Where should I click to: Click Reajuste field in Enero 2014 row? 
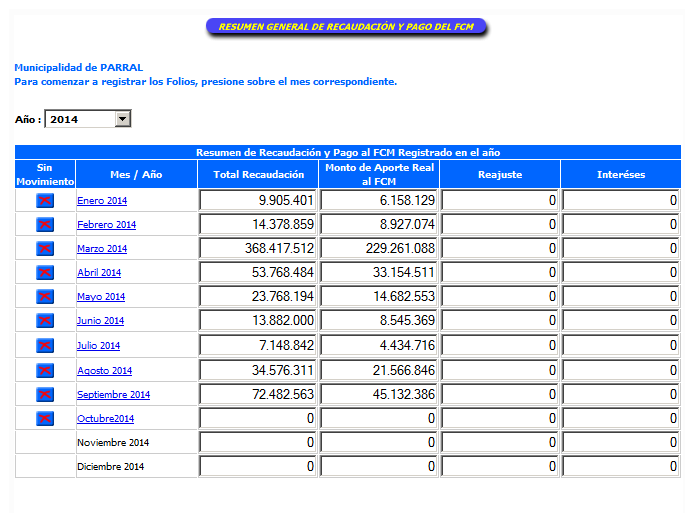500,200
